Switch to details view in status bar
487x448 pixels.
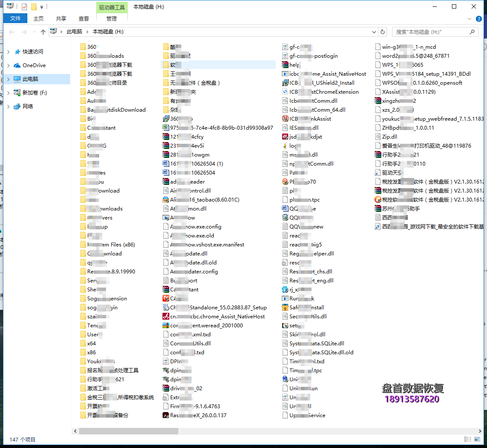(x=467, y=439)
